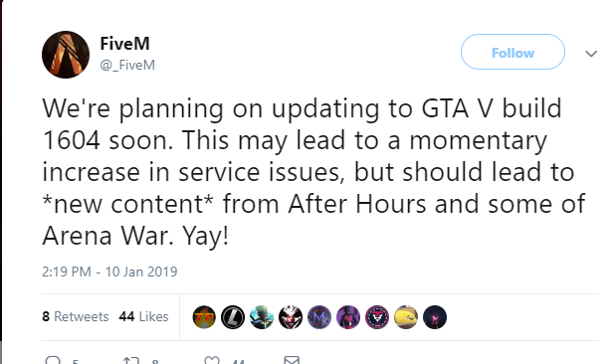Open the FiveM display name link
Image resolution: width=616 pixels, height=364 pixels.
124,43
